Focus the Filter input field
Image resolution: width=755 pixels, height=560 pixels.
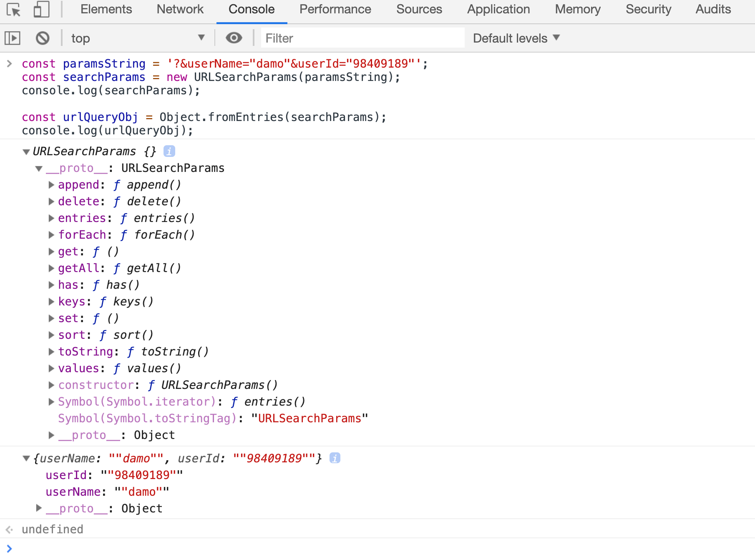click(x=362, y=38)
